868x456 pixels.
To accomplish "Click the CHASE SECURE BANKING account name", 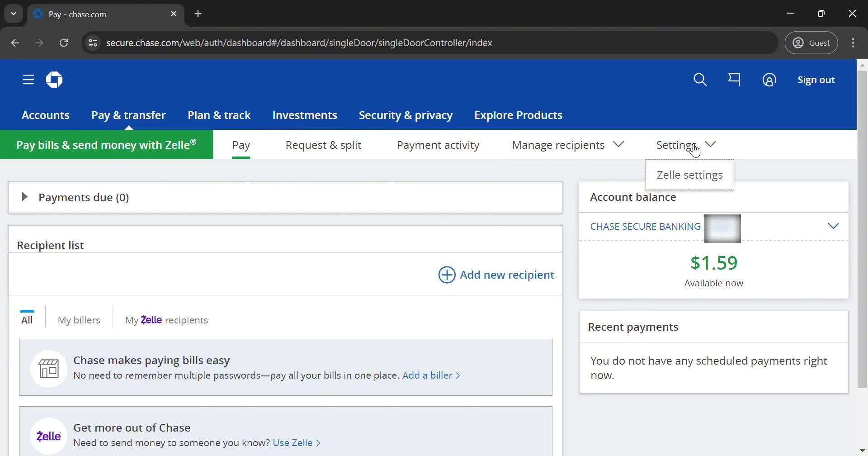I will tap(645, 226).
